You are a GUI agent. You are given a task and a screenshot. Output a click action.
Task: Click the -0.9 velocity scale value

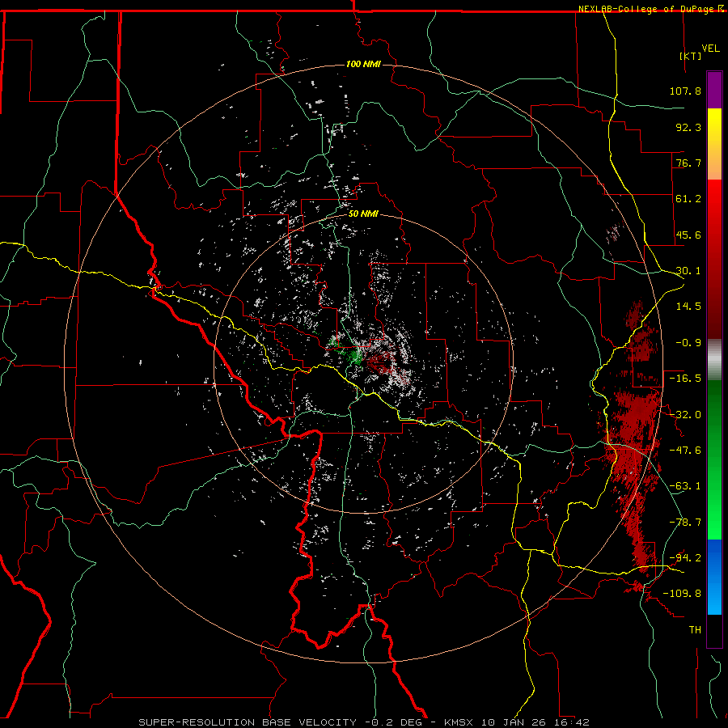point(688,343)
